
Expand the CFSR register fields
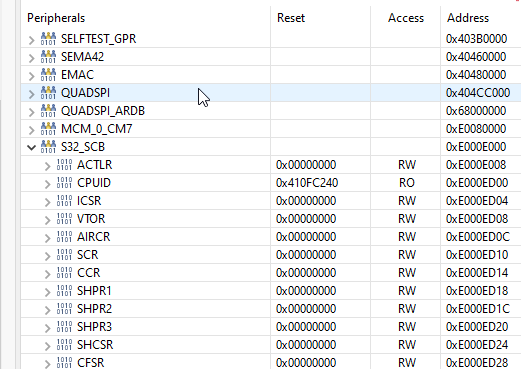click(x=47, y=364)
